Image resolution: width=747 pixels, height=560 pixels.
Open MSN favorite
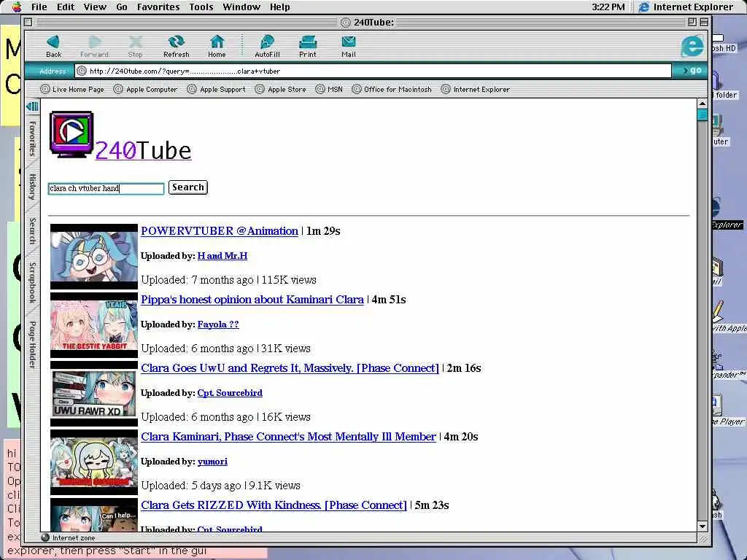click(x=329, y=89)
